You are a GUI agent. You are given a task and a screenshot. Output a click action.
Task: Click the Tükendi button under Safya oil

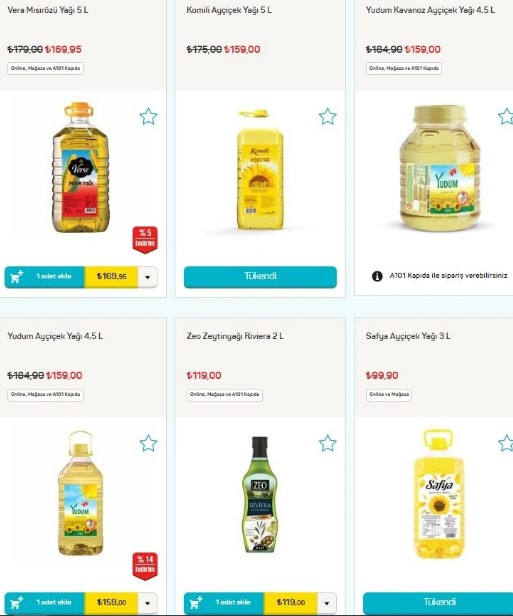click(438, 603)
